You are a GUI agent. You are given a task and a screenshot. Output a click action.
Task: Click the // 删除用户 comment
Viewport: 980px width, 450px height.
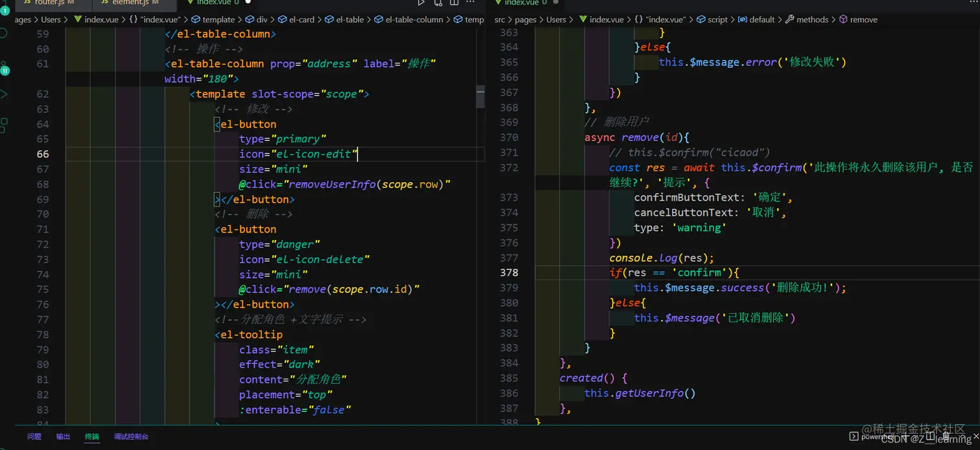pyautogui.click(x=616, y=122)
